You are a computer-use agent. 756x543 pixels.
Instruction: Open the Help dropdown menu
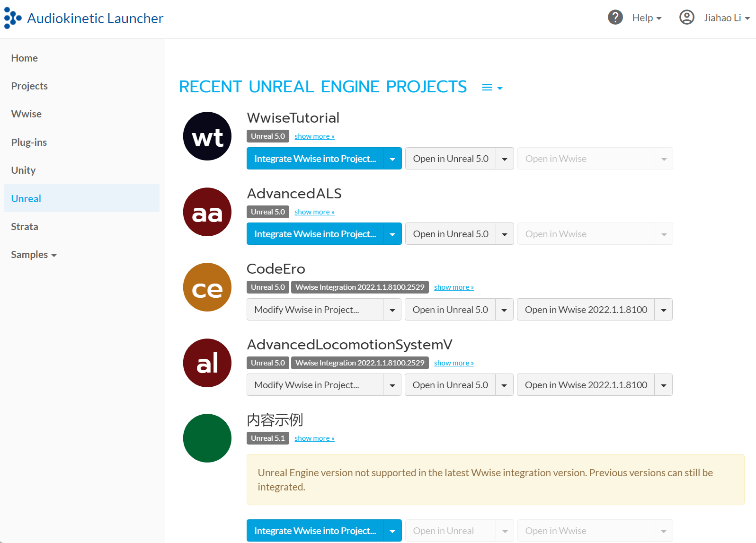[x=647, y=18]
